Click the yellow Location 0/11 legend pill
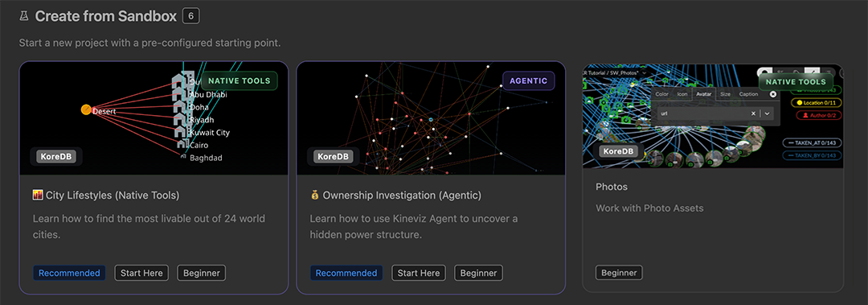868x305 pixels. (816, 102)
